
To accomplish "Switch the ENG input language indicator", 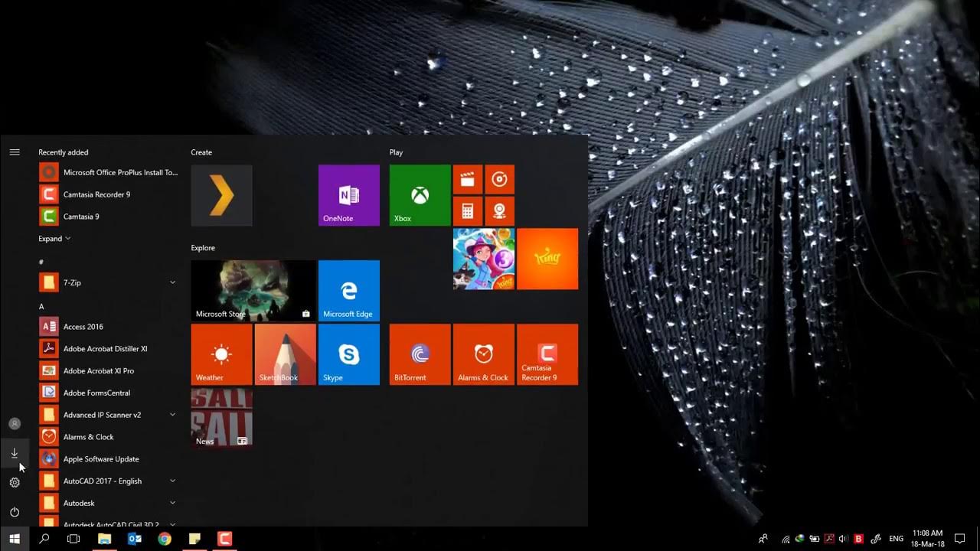I will click(896, 539).
